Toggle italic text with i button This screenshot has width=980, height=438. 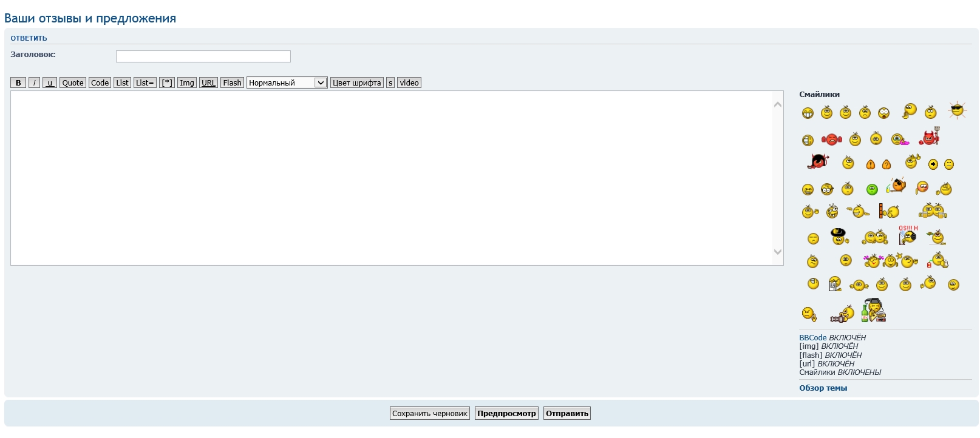tap(35, 83)
